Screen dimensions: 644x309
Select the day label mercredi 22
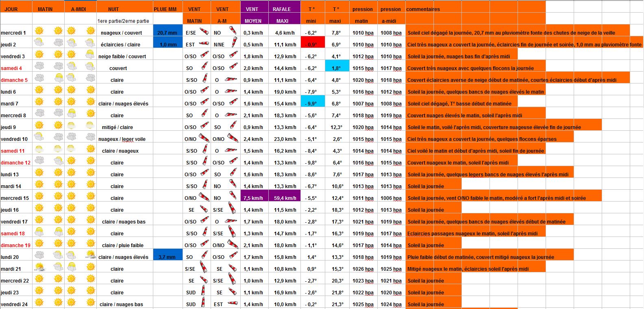point(15,281)
